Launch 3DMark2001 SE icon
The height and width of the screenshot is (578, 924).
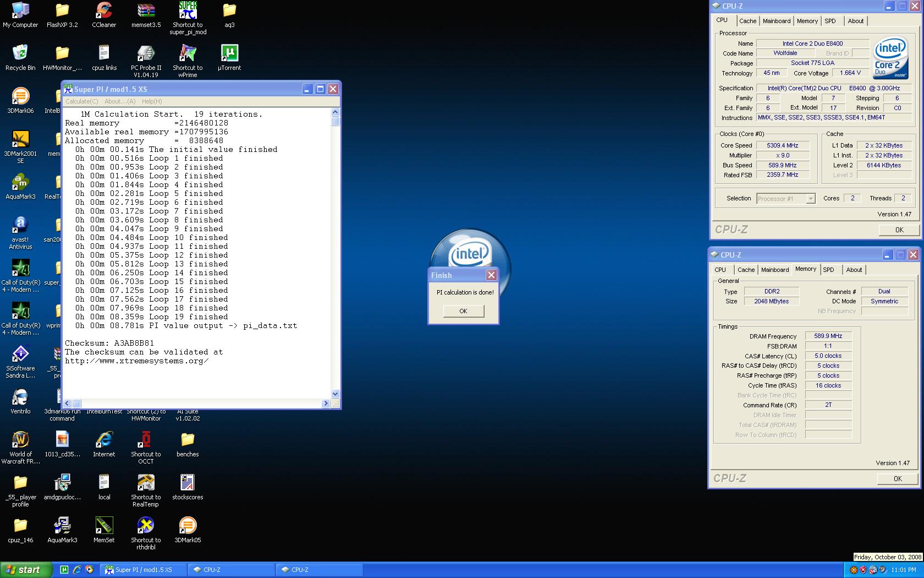point(20,147)
